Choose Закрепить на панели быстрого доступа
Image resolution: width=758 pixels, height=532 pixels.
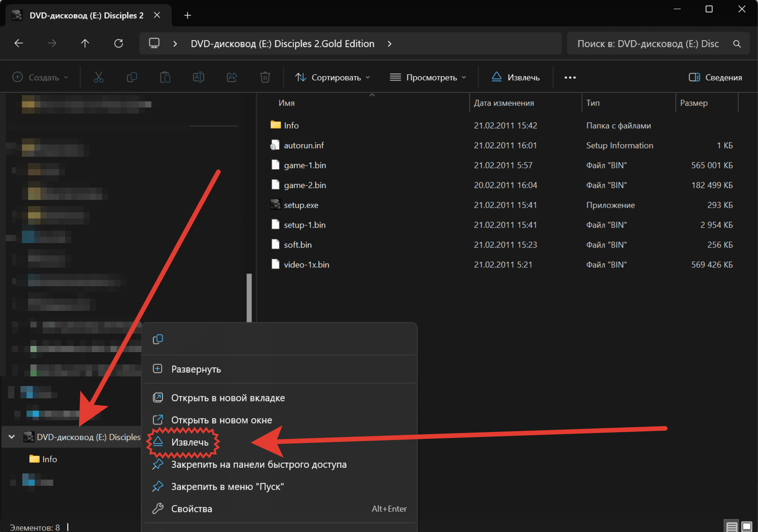pos(280,464)
